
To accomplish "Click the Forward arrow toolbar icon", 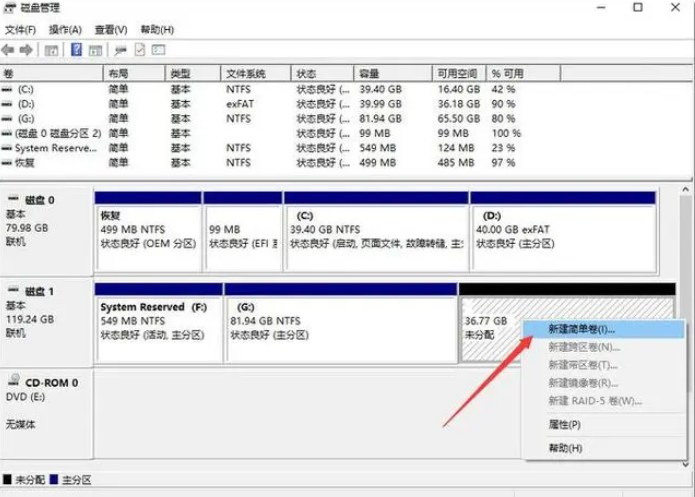I will point(26,50).
